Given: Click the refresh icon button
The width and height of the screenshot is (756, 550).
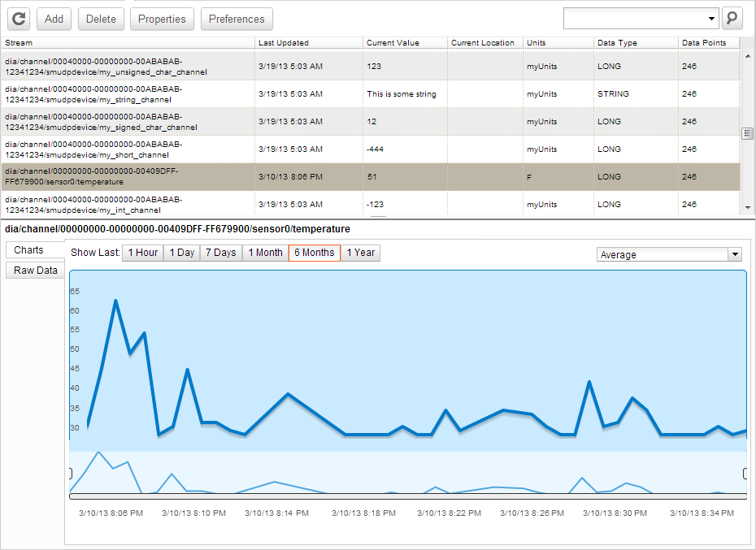Looking at the screenshot, I should (x=18, y=19).
